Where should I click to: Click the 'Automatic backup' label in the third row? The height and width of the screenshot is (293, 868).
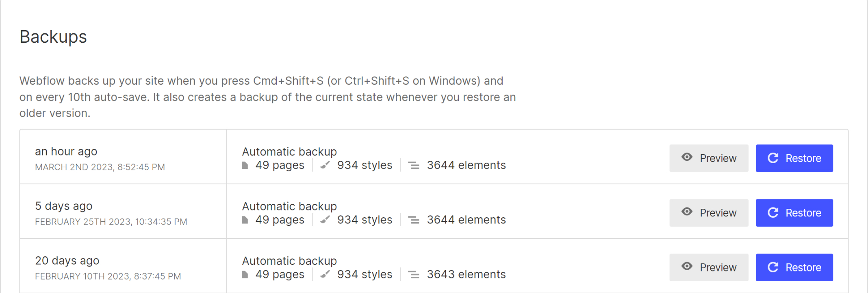click(x=289, y=260)
